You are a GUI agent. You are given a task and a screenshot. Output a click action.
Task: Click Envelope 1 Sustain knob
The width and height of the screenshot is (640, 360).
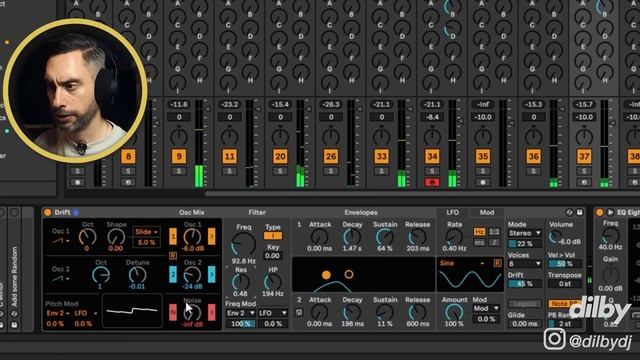click(x=384, y=237)
